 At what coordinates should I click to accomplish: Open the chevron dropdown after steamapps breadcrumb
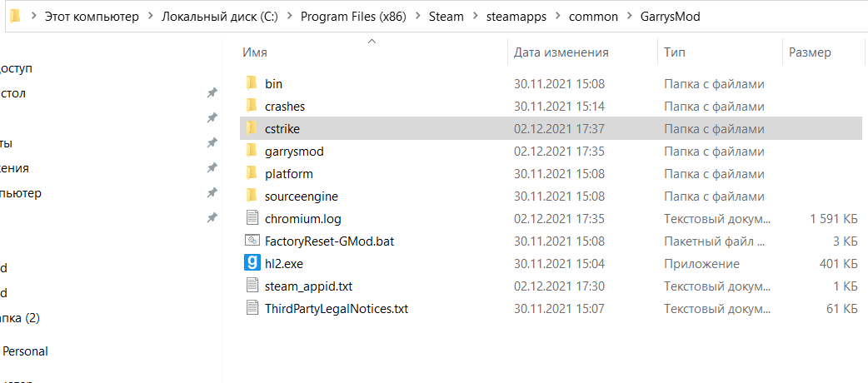[x=557, y=17]
